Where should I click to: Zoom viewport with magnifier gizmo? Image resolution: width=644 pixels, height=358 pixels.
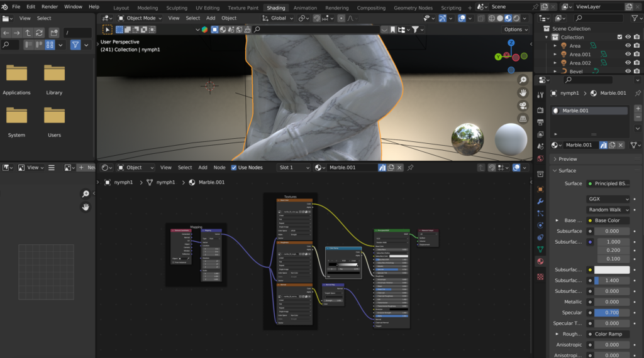[x=523, y=80]
